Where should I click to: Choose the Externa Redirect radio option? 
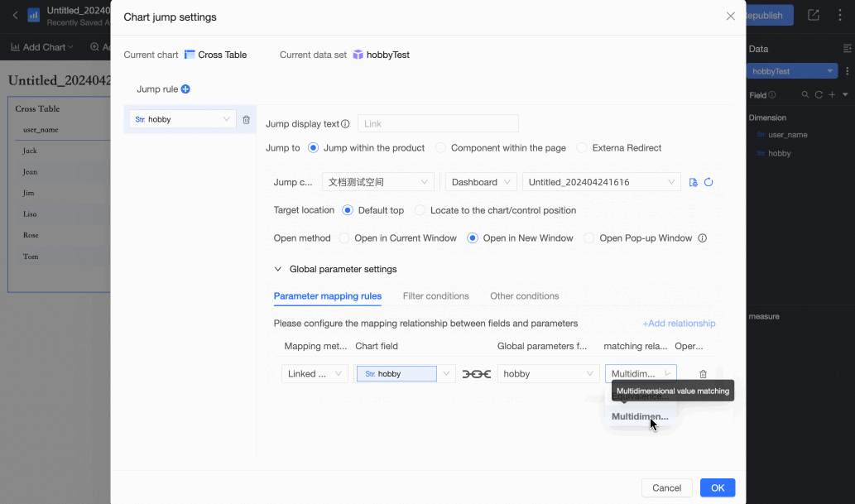(583, 148)
